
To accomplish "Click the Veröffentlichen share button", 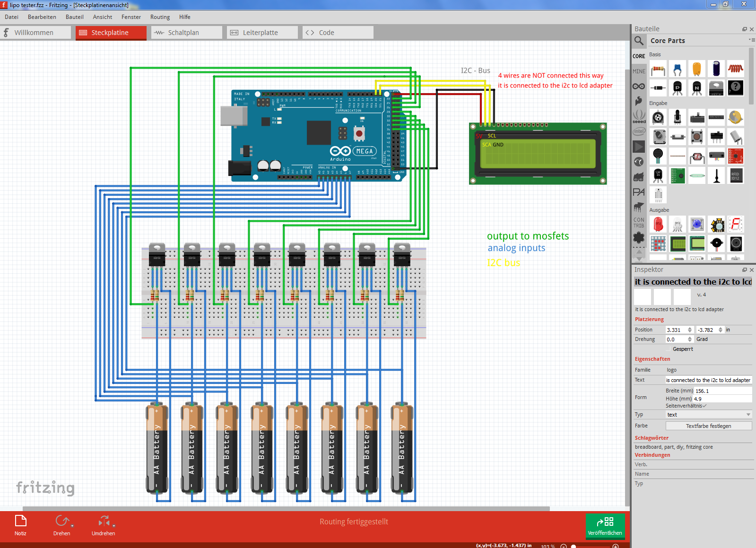I will [x=605, y=526].
